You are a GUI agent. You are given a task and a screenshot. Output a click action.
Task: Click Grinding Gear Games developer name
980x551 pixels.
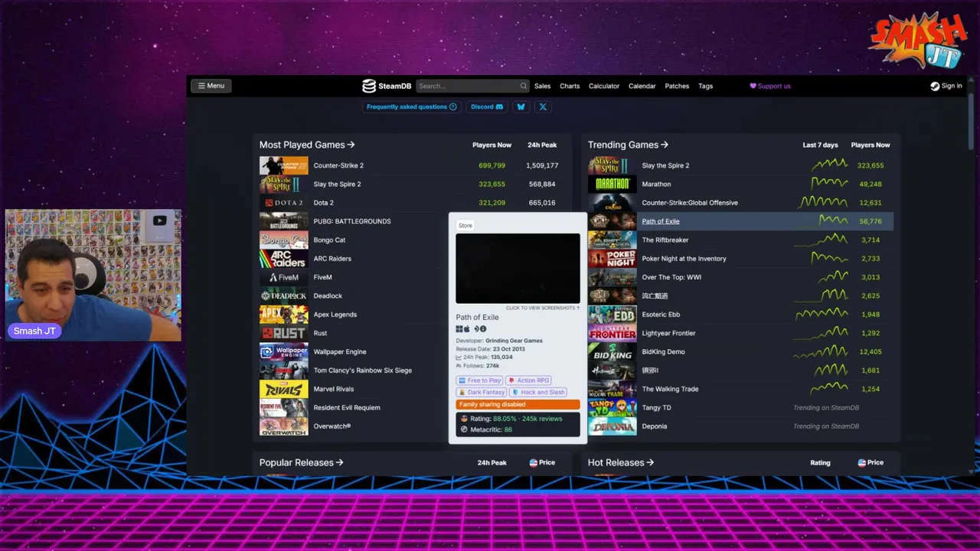tap(514, 341)
